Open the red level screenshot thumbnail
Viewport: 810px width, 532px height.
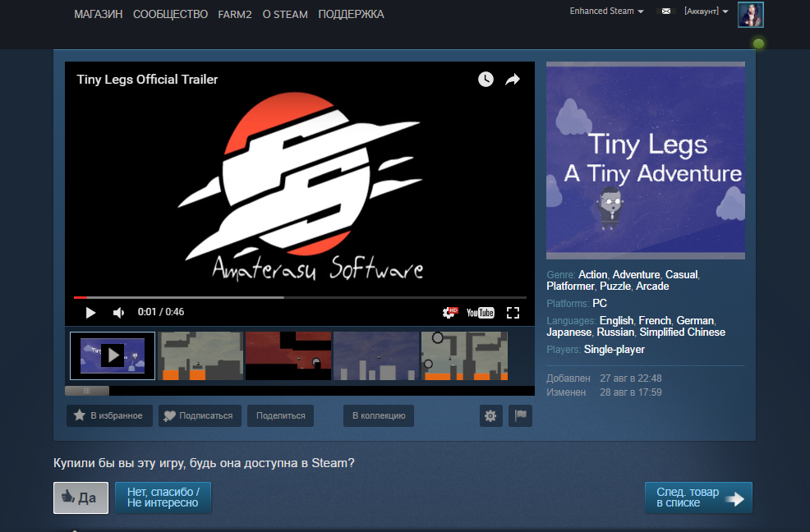point(288,355)
